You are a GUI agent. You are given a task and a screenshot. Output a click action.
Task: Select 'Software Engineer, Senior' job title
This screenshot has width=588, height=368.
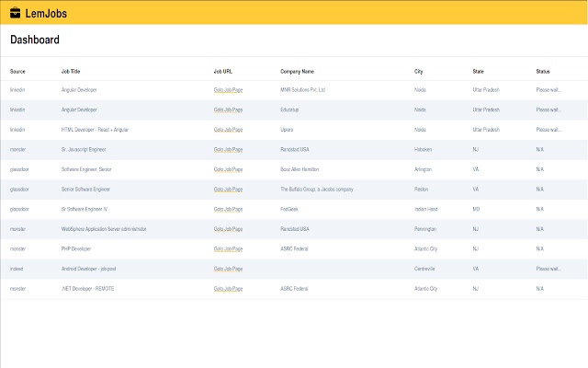[x=86, y=169]
